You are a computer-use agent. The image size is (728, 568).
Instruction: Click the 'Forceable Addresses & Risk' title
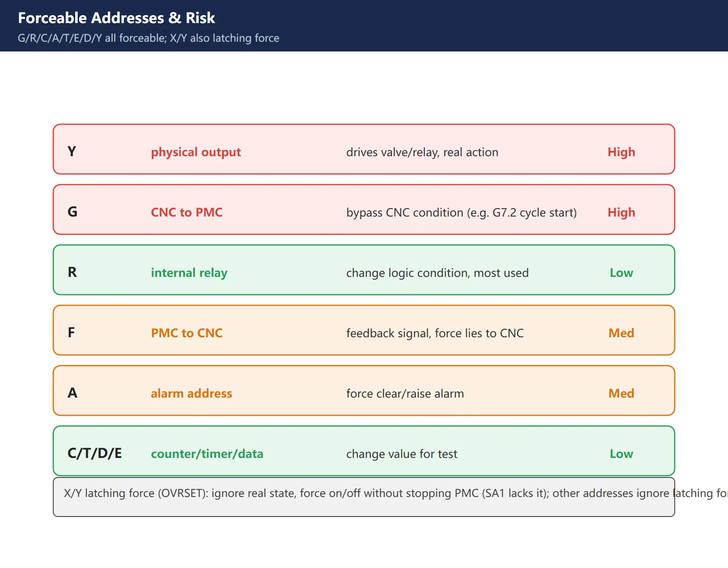(116, 18)
